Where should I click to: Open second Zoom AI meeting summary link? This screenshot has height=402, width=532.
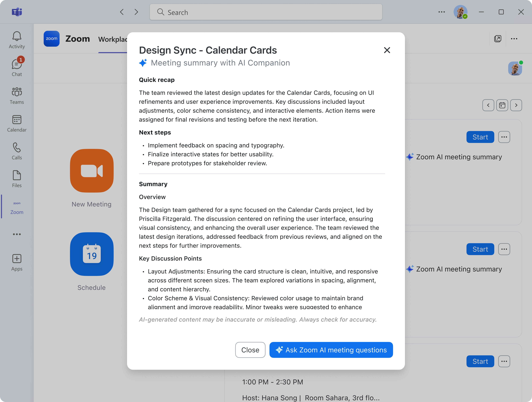pos(454,269)
